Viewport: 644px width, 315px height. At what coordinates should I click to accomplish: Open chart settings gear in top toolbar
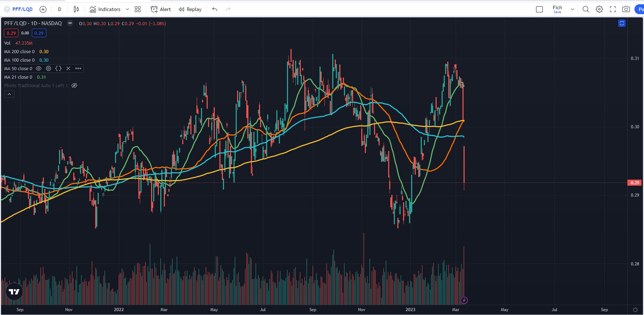pyautogui.click(x=599, y=9)
